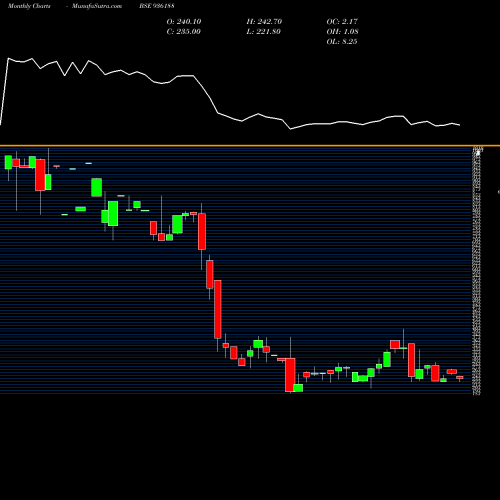Click the 'OL: 8.25' value

[342, 42]
